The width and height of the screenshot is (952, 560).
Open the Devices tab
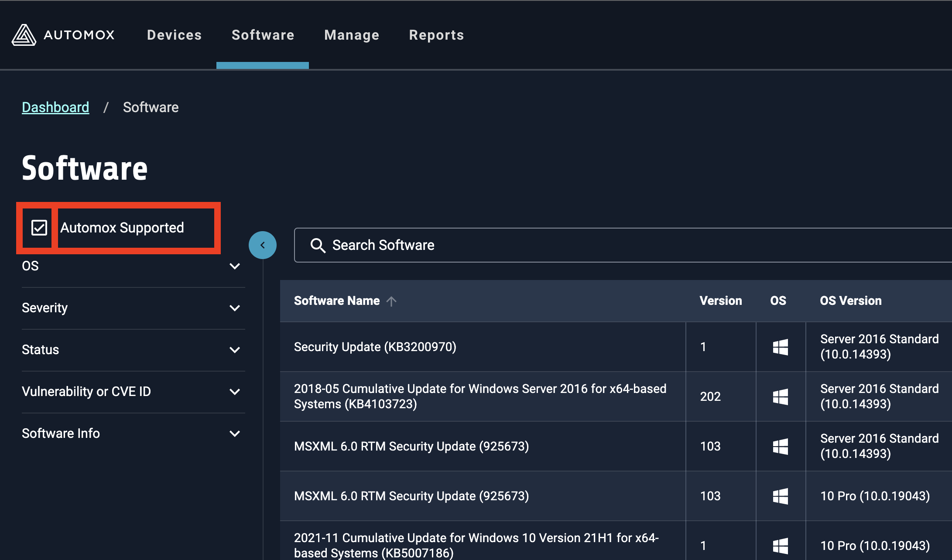click(x=175, y=35)
